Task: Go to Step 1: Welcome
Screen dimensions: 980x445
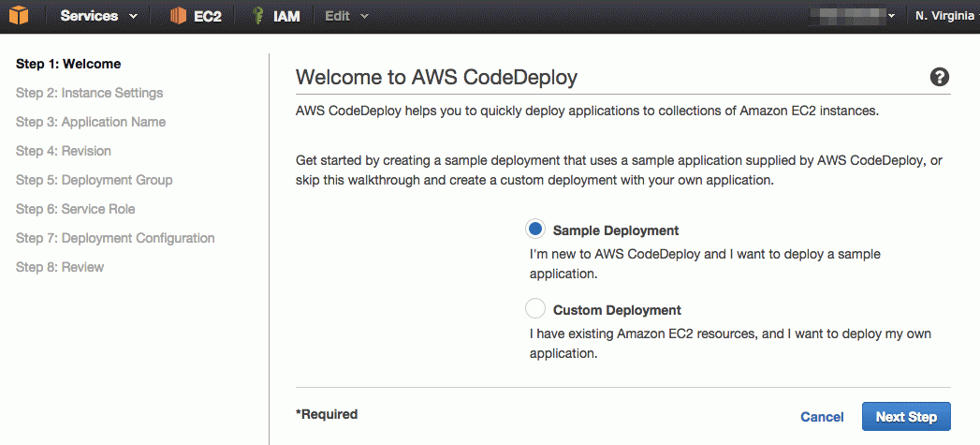Action: [68, 64]
